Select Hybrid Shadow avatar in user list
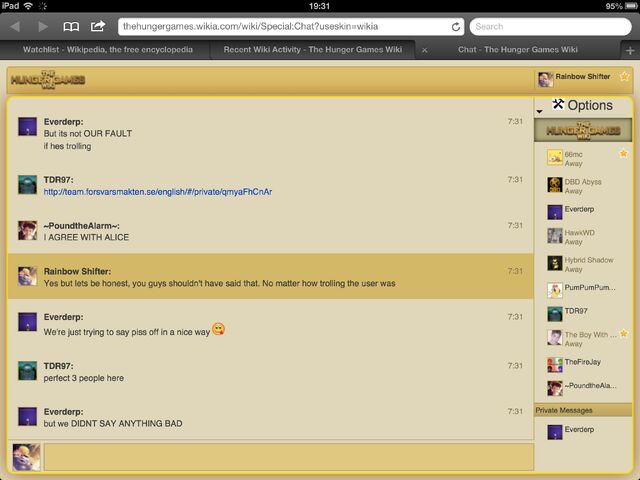640x480 pixels. (x=555, y=263)
